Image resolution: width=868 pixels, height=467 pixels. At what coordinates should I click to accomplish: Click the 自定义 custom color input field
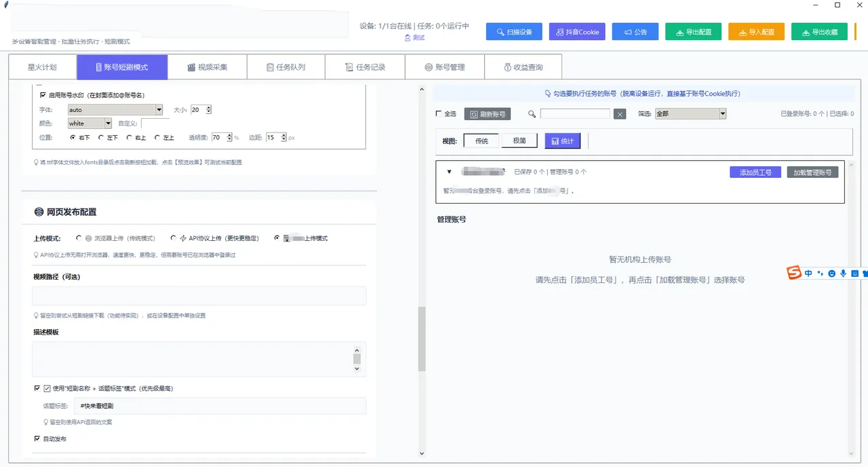155,124
